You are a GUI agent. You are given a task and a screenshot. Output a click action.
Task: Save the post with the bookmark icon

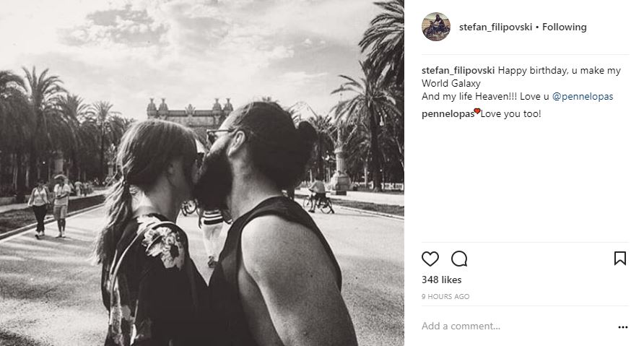[619, 259]
